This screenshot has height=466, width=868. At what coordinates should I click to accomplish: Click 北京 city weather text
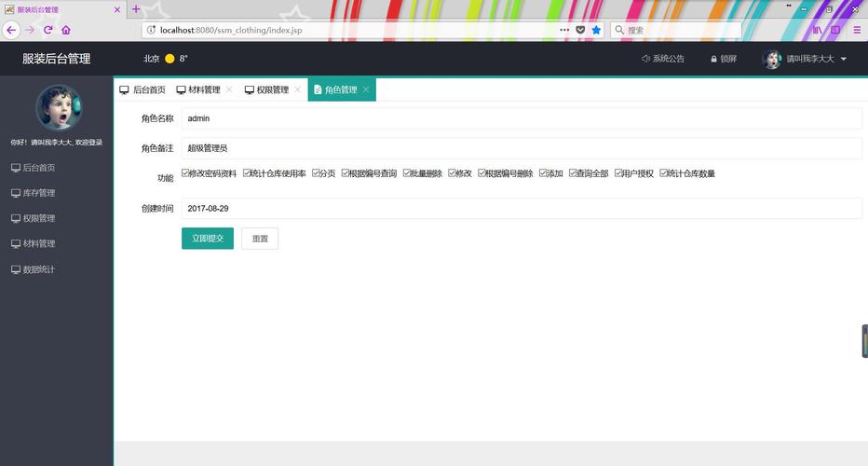(151, 58)
